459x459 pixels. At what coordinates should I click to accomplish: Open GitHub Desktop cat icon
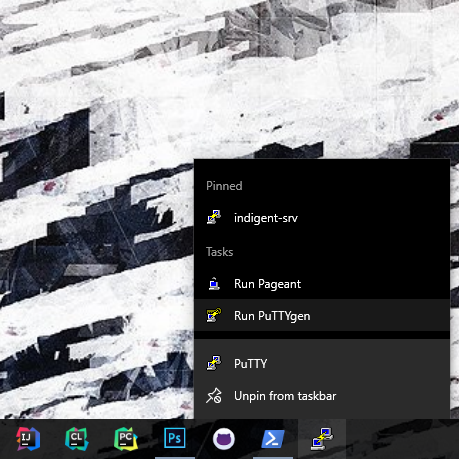[x=224, y=439]
